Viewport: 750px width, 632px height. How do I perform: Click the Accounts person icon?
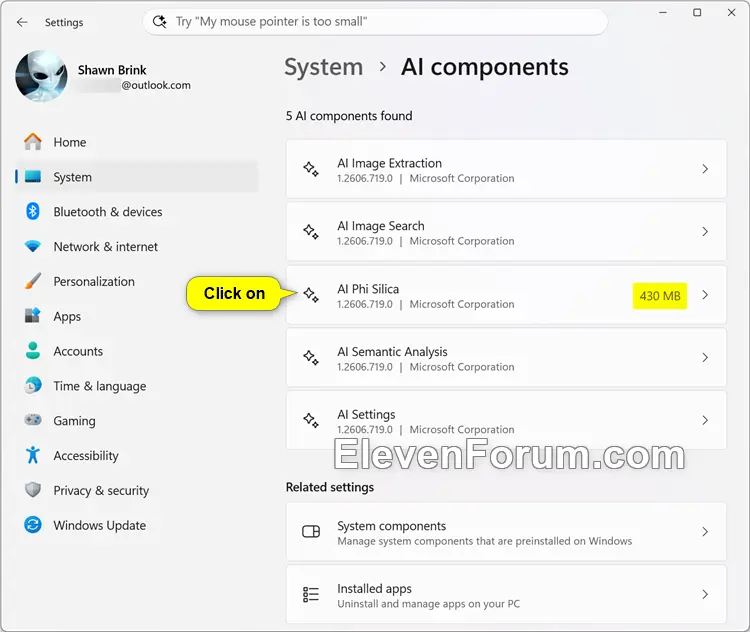33,351
